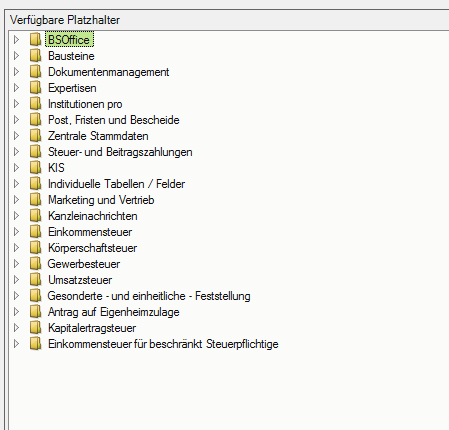Click folder icon of Individuelle Tabellen / Felder
Viewport: 449px width, 430px height.
pos(35,184)
